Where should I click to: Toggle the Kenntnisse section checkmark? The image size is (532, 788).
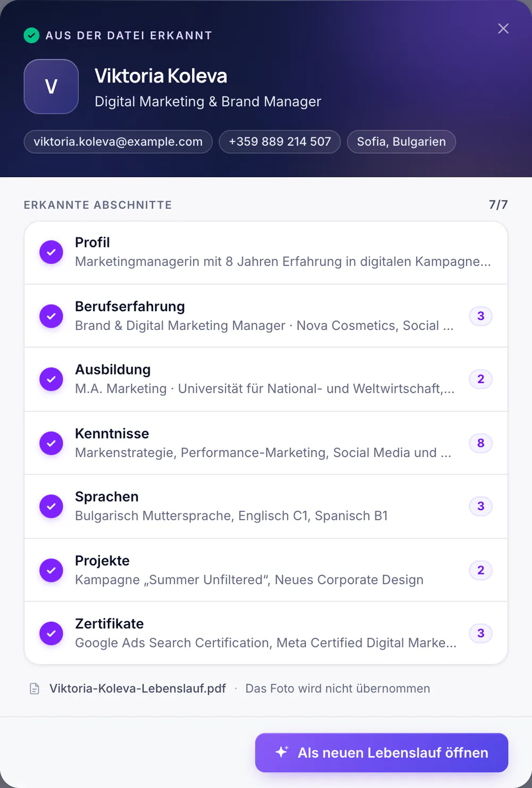51,443
